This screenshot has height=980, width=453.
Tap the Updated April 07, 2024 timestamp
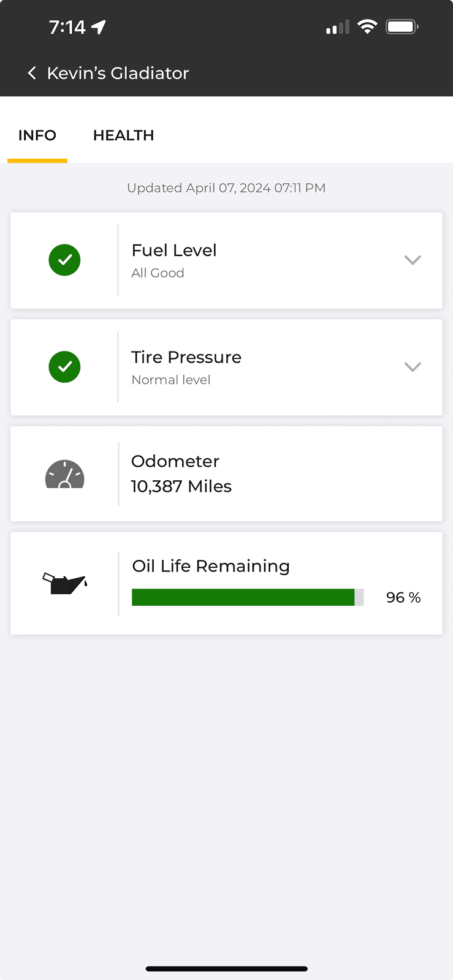[226, 188]
